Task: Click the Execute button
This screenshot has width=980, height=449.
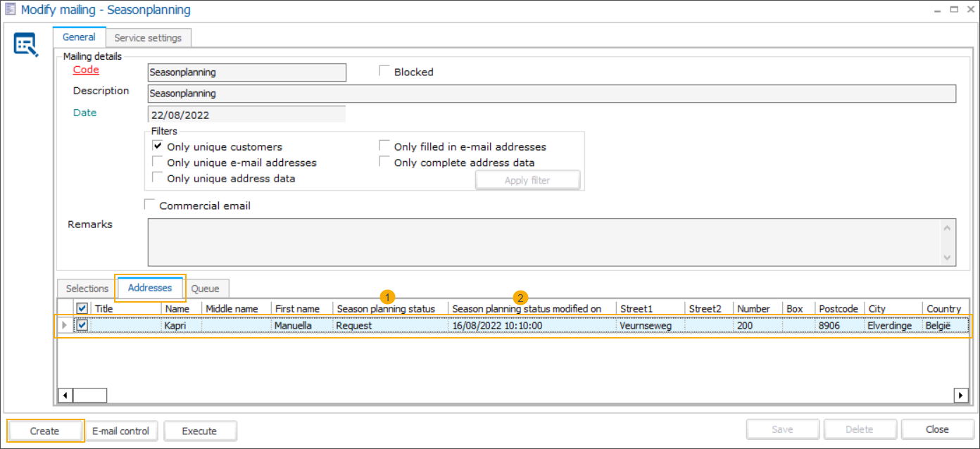Action: point(199,431)
